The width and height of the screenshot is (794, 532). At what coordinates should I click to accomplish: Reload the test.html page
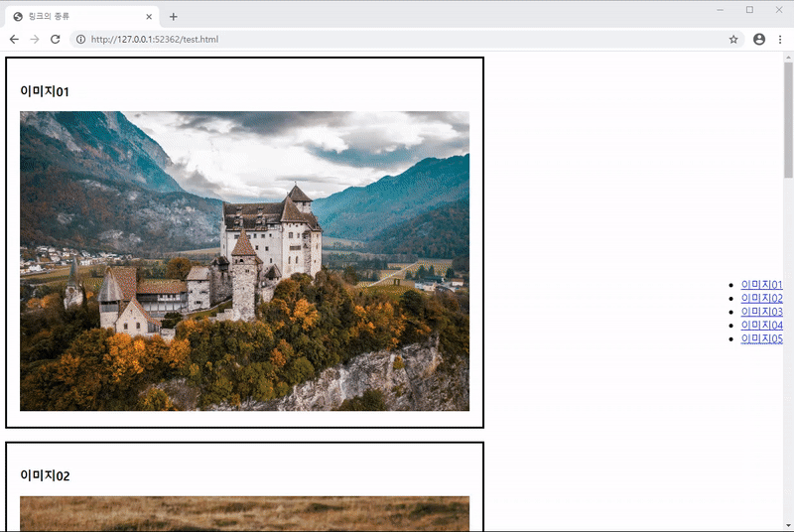click(56, 39)
